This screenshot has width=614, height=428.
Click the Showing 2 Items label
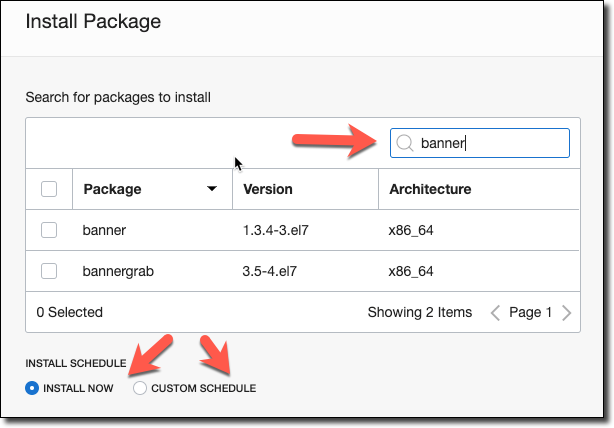tap(419, 313)
